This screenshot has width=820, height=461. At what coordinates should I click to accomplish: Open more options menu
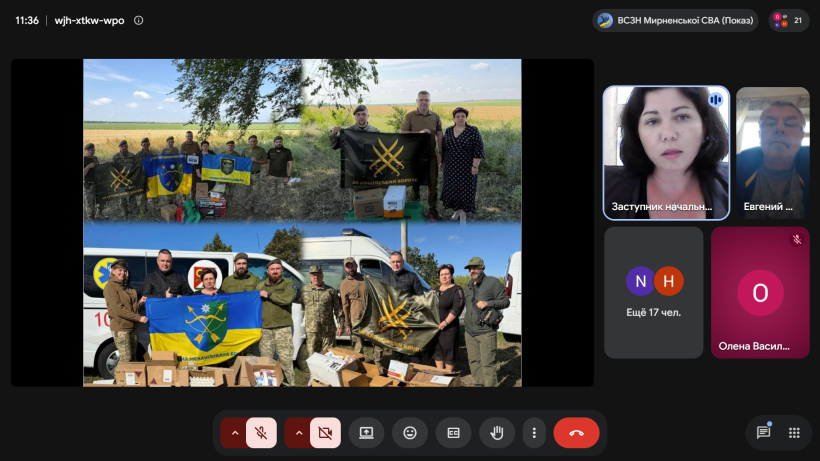(x=534, y=433)
